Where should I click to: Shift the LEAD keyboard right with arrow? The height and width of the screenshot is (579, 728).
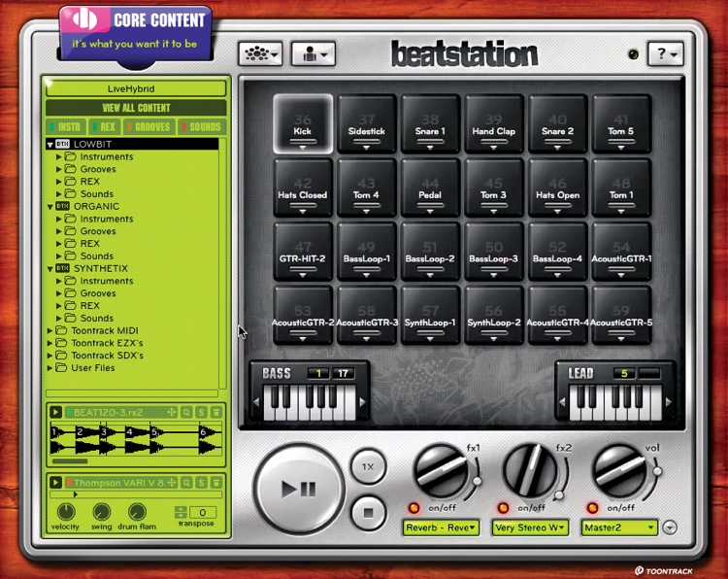669,402
